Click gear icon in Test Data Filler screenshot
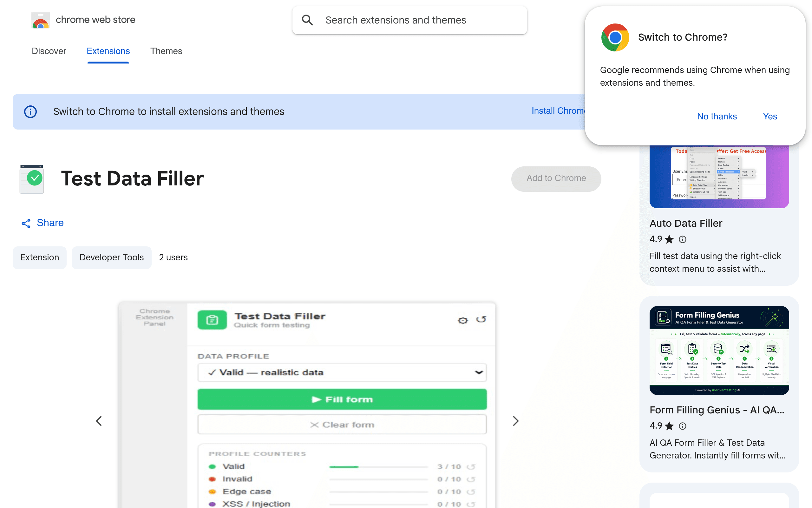Image resolution: width=812 pixels, height=508 pixels. click(463, 320)
